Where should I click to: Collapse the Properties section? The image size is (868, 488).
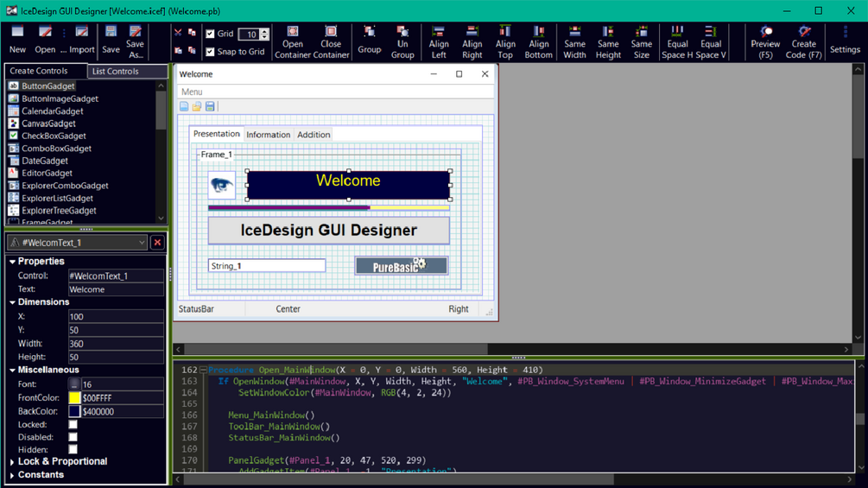pos(12,262)
